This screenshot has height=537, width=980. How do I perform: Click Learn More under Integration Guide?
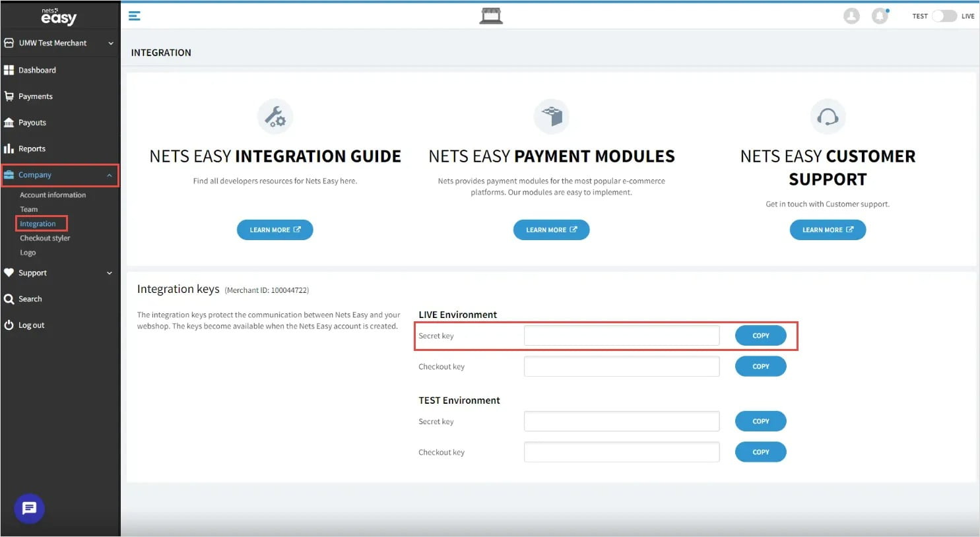tap(275, 230)
